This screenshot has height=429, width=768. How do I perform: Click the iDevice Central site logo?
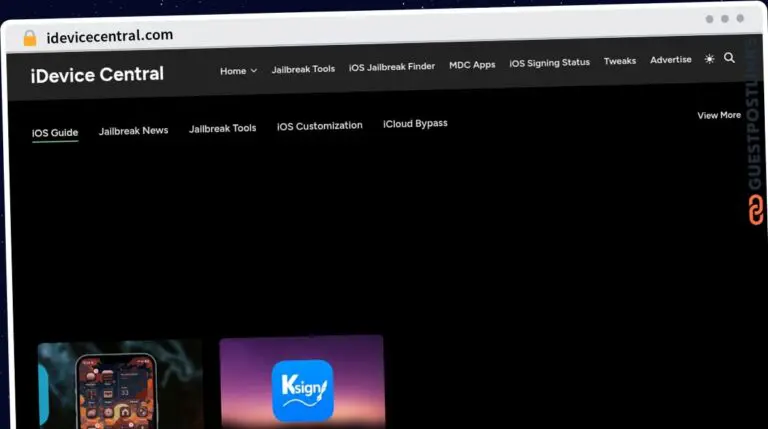click(x=97, y=75)
